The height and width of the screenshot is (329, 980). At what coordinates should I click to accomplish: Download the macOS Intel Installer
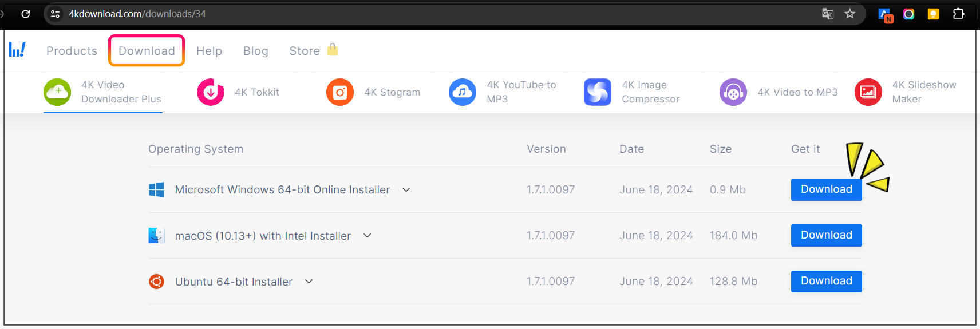click(x=826, y=235)
